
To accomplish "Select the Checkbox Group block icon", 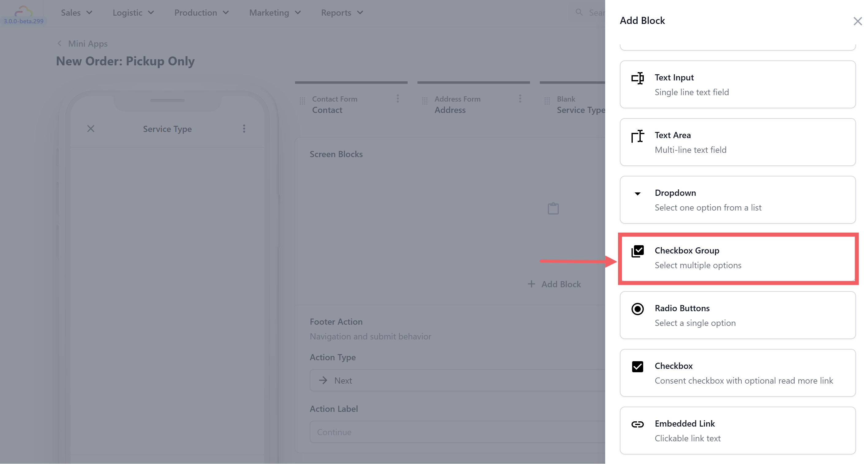I will pyautogui.click(x=637, y=251).
